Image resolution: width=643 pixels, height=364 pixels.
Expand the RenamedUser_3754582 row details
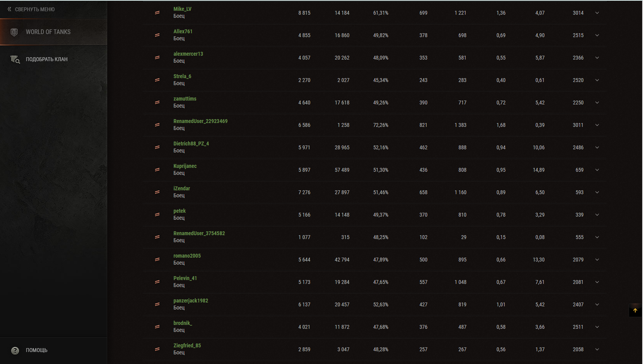click(x=597, y=237)
